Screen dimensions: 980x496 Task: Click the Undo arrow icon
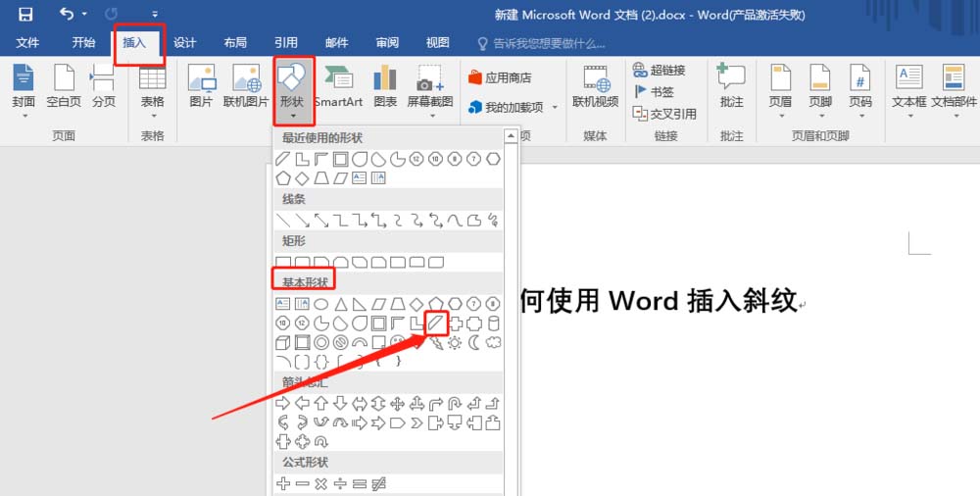click(x=67, y=14)
